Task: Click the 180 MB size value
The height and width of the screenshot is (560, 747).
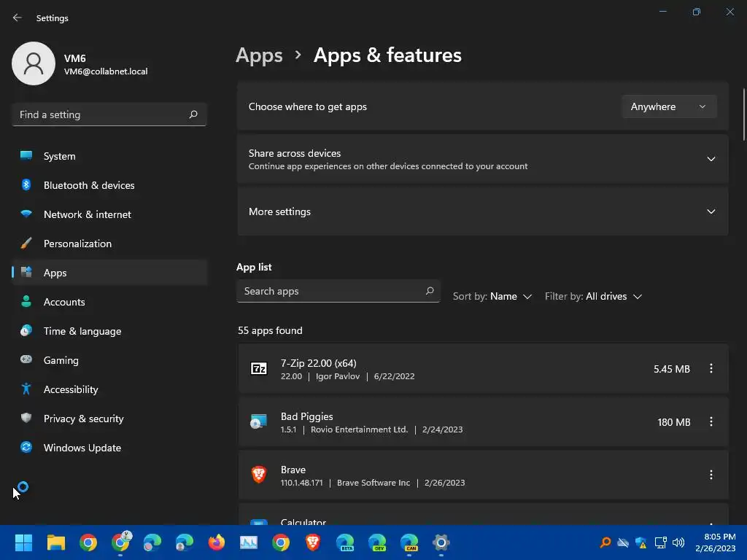Action: tap(673, 422)
